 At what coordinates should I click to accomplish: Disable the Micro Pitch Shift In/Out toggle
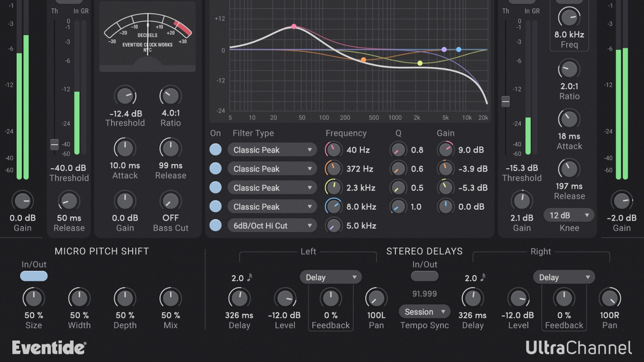(34, 276)
